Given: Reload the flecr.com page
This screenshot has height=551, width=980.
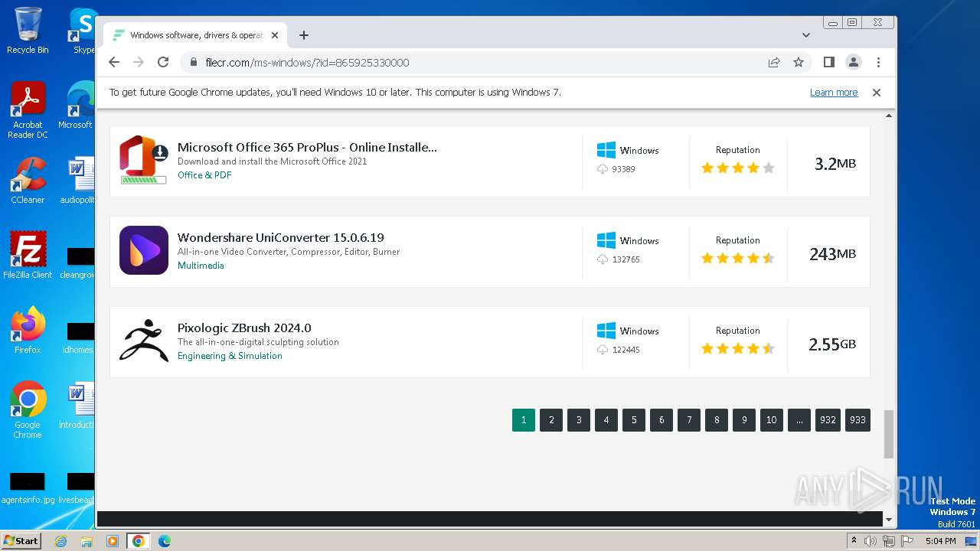Looking at the screenshot, I should 163,62.
